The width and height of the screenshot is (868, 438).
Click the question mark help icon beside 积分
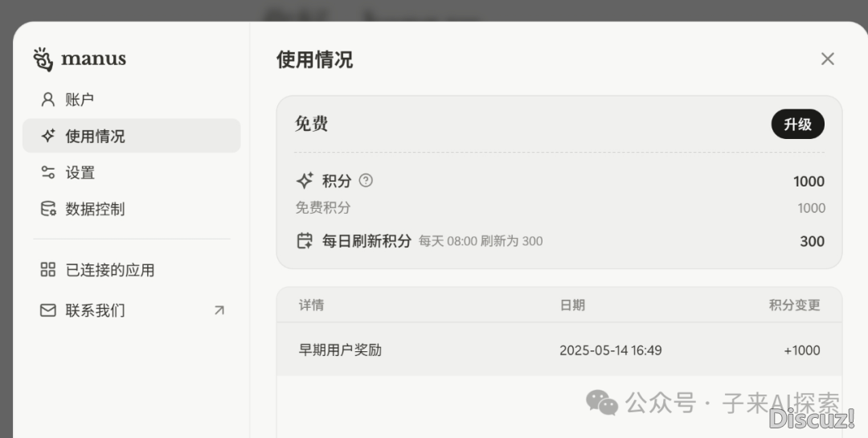(x=366, y=181)
